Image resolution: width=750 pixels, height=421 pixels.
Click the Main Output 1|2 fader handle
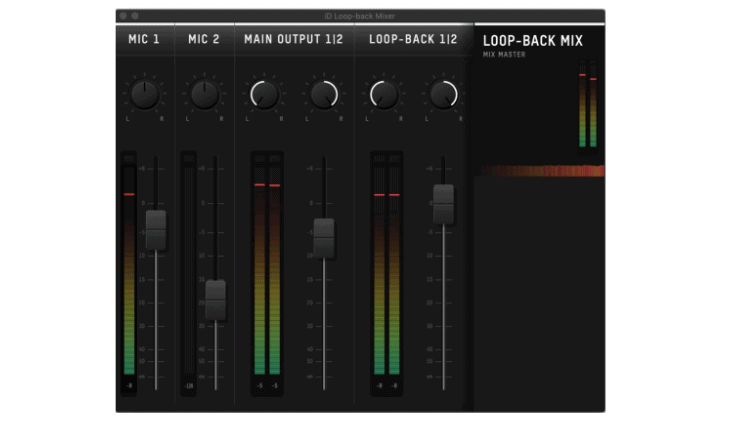[324, 238]
